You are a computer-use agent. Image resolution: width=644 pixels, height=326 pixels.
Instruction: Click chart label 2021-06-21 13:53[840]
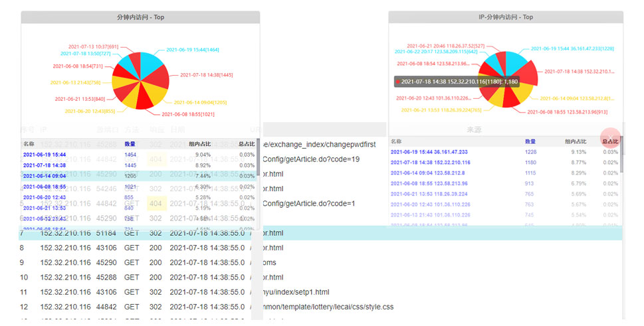coord(80,99)
